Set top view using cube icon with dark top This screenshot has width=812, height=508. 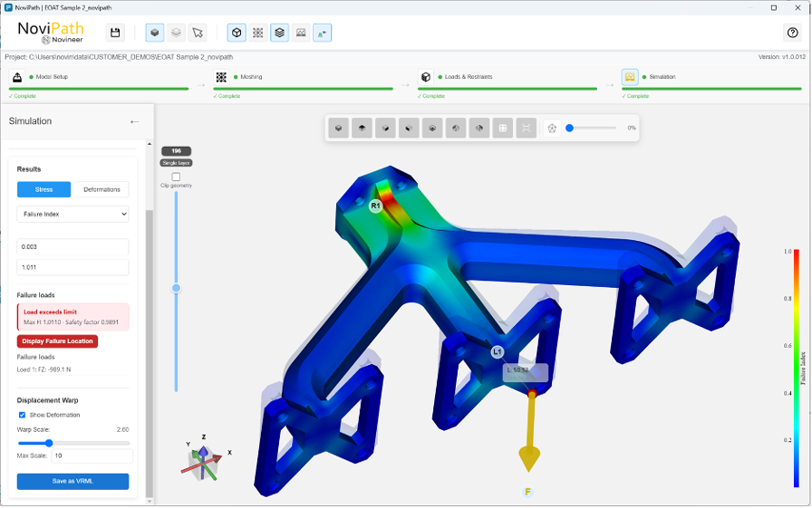(x=362, y=129)
